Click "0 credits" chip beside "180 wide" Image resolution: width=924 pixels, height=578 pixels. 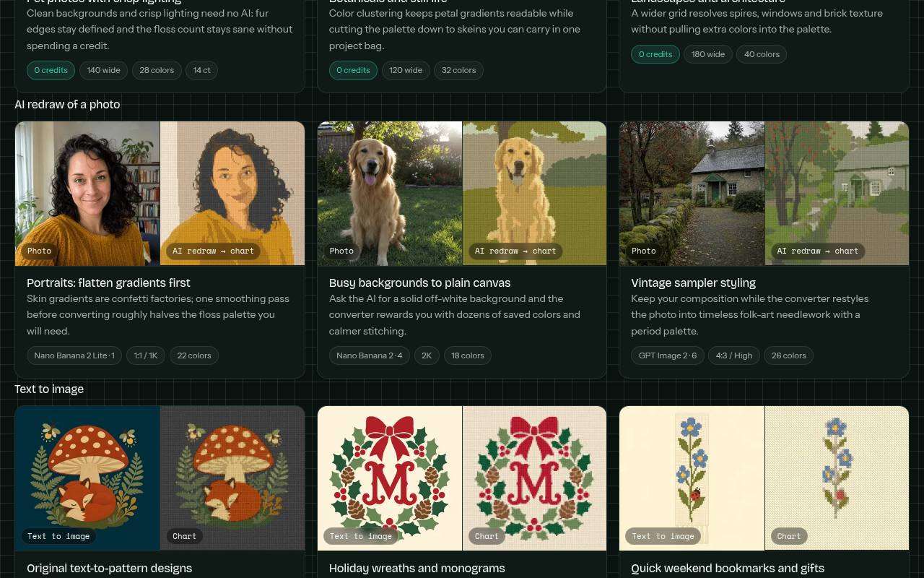click(655, 54)
